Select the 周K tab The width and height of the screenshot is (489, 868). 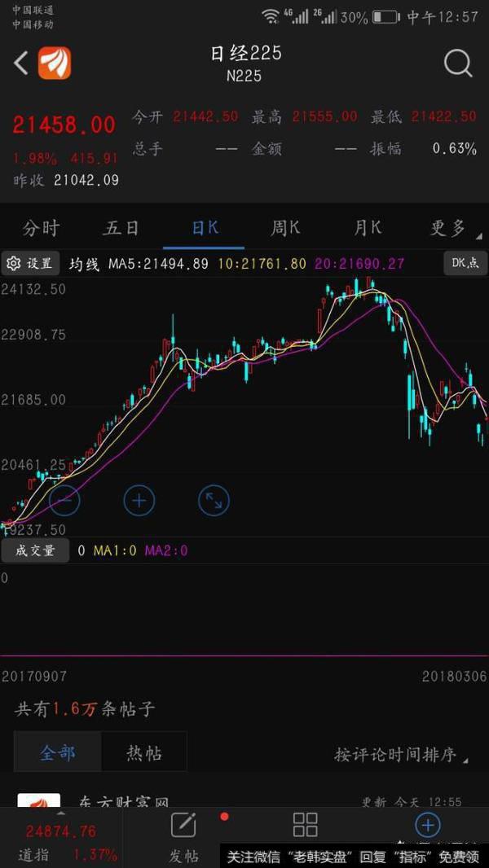pyautogui.click(x=284, y=228)
